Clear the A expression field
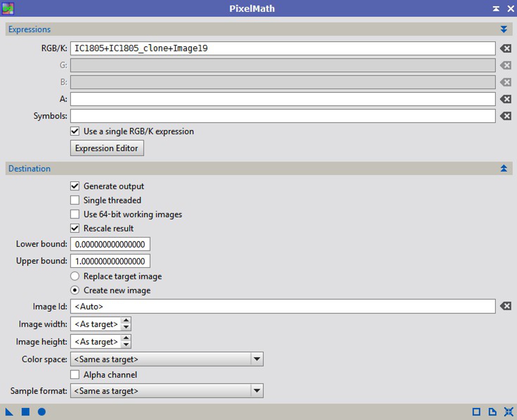517x420 pixels. 505,99
